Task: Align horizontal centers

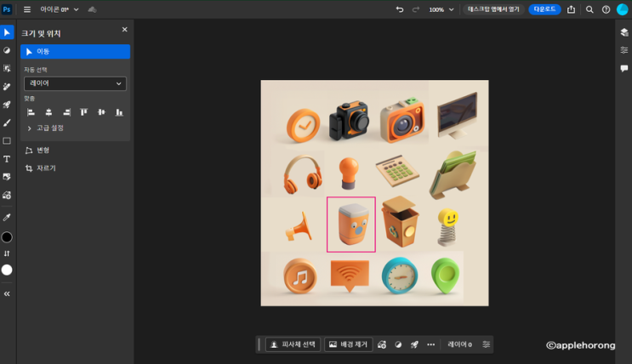Action: tap(48, 112)
